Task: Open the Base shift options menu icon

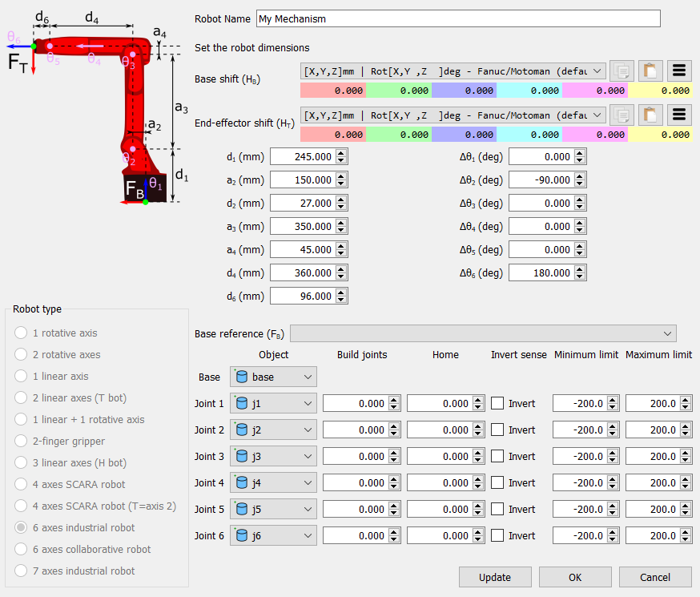Action: tap(679, 71)
